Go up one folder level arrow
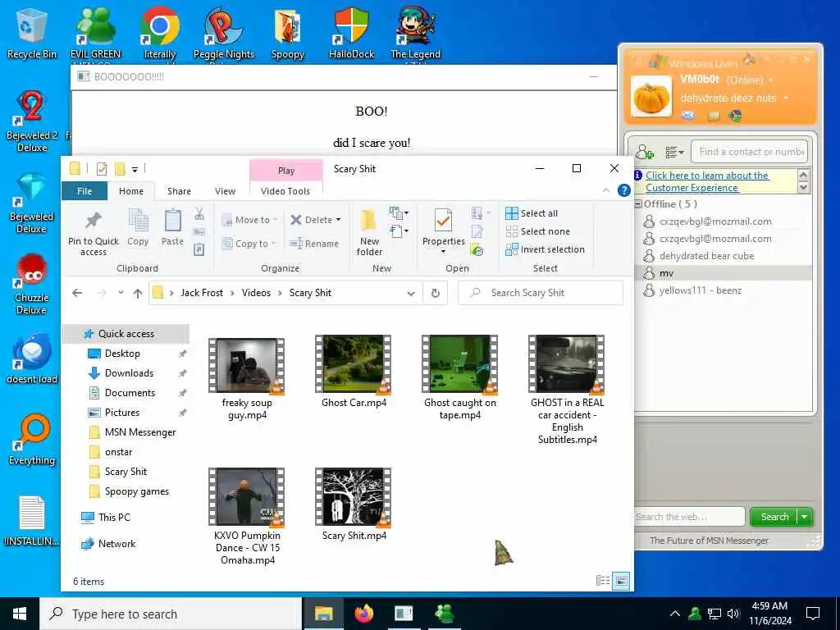 (138, 293)
